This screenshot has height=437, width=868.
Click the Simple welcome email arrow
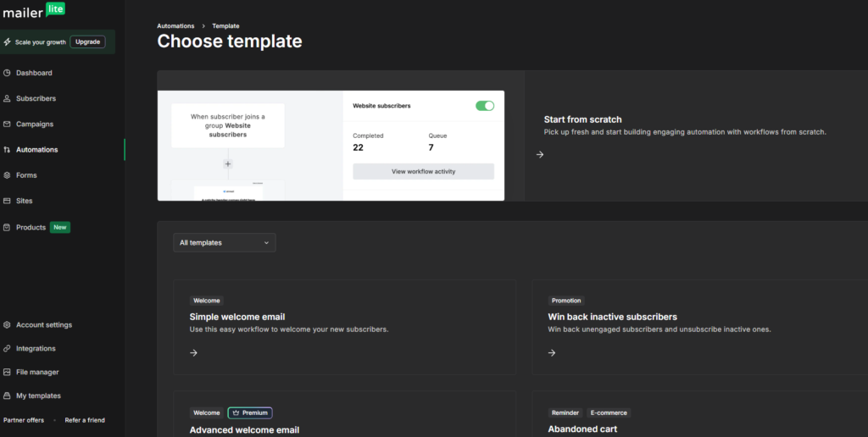pos(193,352)
